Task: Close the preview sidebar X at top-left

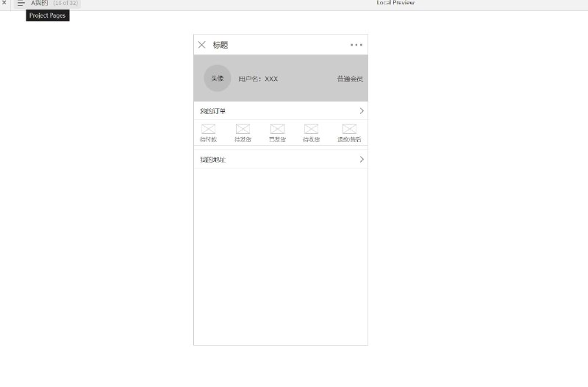Action: click(4, 2)
